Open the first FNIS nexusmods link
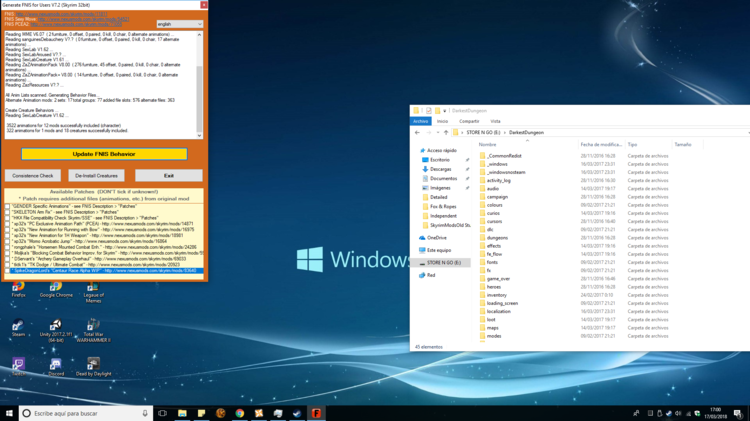The width and height of the screenshot is (750, 421). [62, 14]
